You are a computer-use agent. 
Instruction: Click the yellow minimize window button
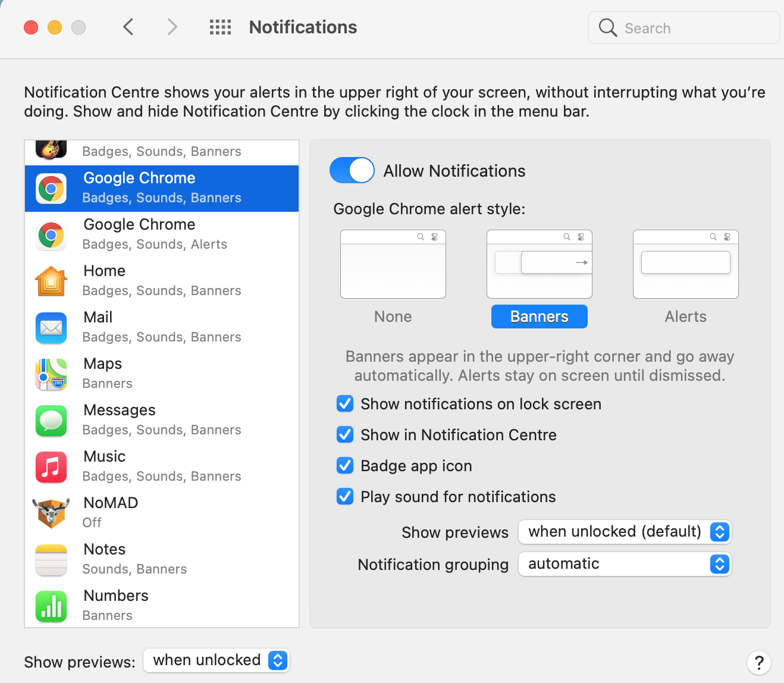(55, 27)
